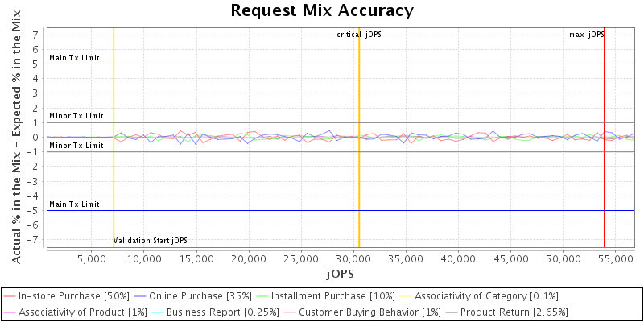Viewport: 644px width, 322px height.
Task: Click the chart title Request Mix Accuracy
Action: coord(321,10)
